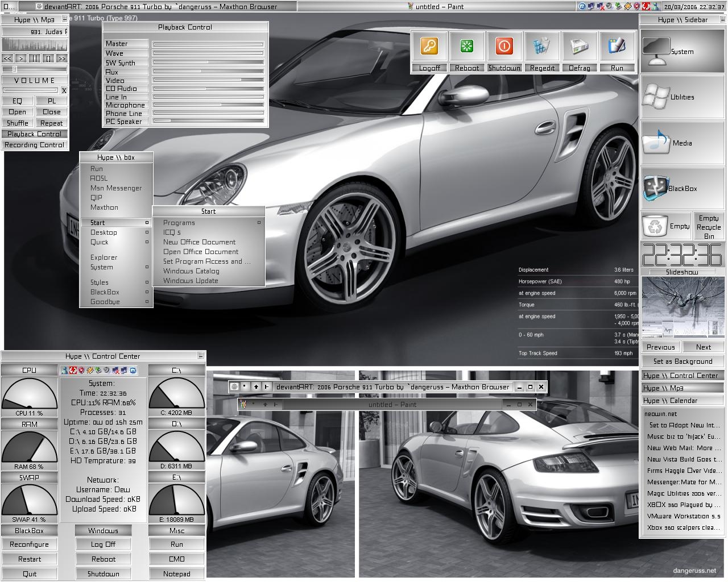
Task: Expand the Quick submenu in Hype box
Action: [x=117, y=242]
